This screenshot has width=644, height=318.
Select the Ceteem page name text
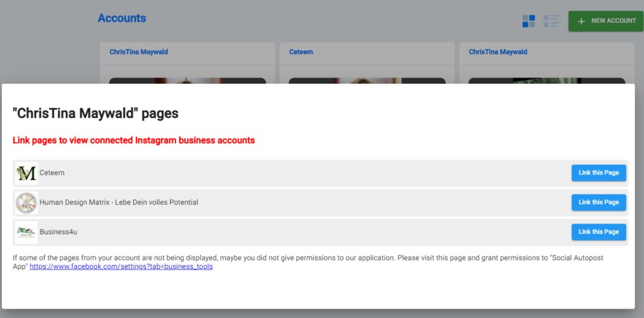52,173
